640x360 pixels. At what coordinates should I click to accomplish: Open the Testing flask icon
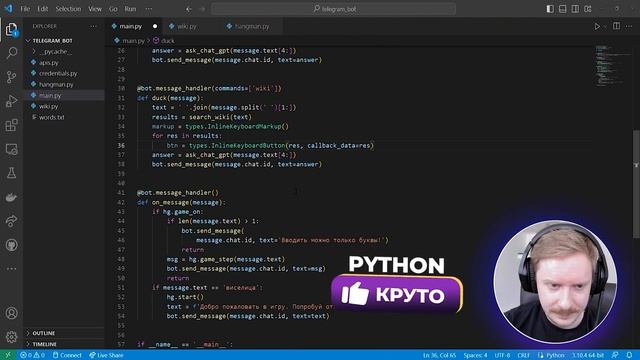(x=11, y=173)
